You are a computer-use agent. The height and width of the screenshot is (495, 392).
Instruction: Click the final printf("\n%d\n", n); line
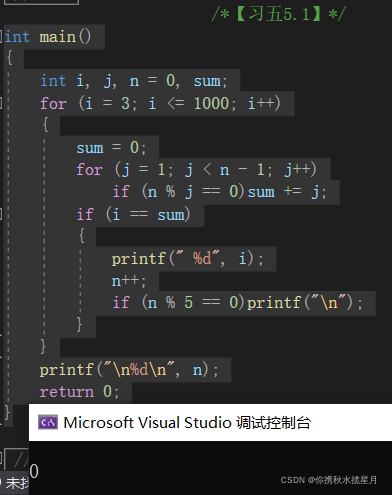point(129,370)
